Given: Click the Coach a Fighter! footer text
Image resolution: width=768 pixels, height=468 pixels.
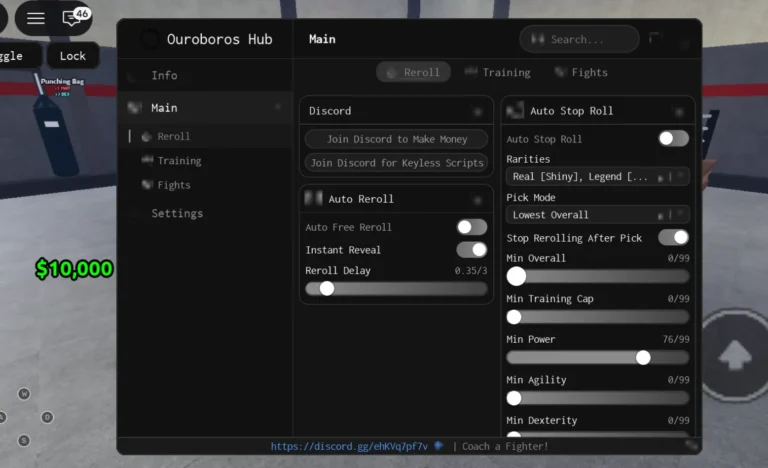Looking at the screenshot, I should click(505, 446).
